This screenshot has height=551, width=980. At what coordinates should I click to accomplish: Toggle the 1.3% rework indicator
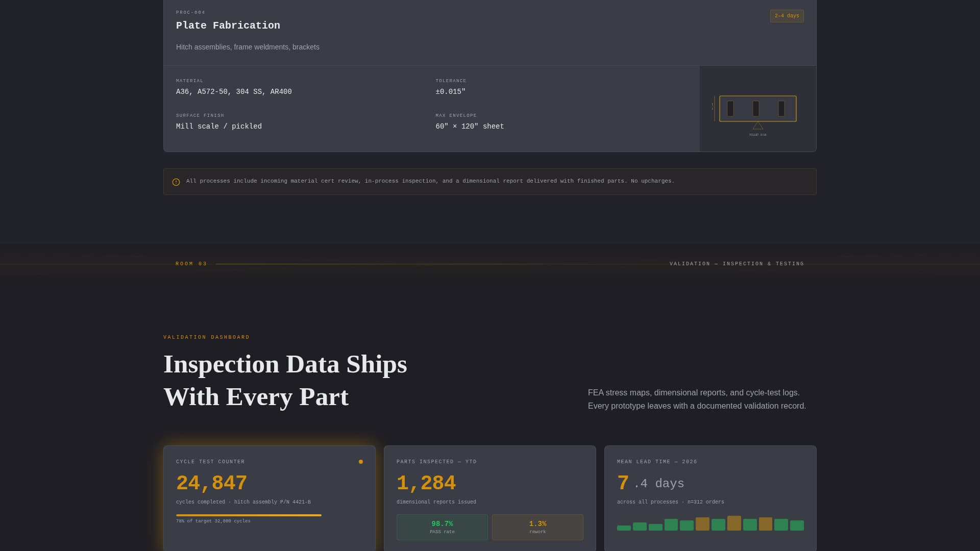pos(537,527)
